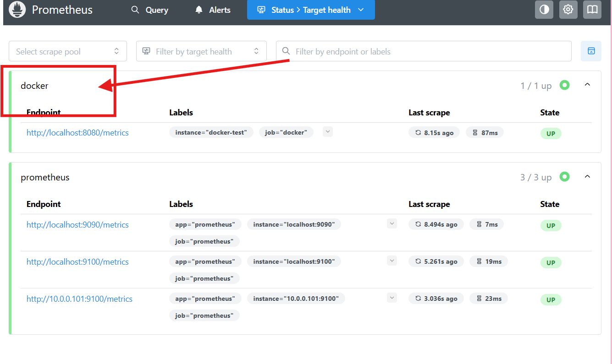Expand labels for localhost:9100 target

point(392,261)
